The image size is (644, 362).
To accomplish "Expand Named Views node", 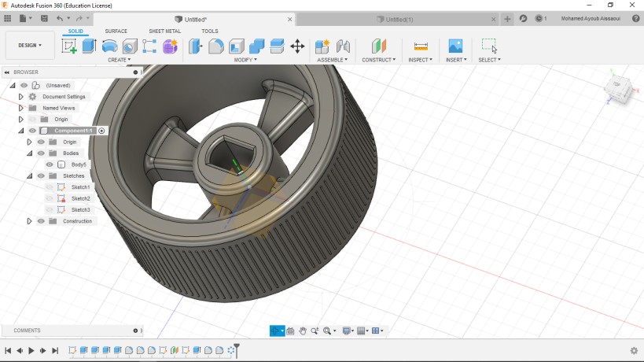I will tap(20, 108).
